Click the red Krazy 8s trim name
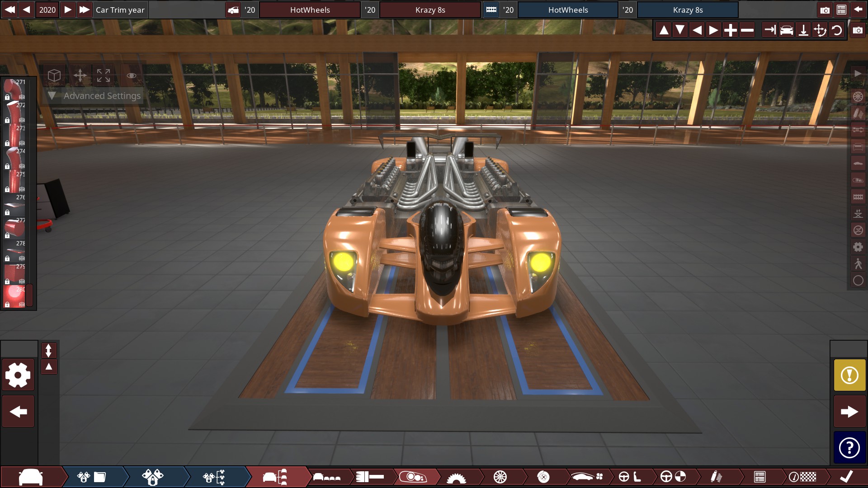Viewport: 868px width, 488px height. pos(430,10)
